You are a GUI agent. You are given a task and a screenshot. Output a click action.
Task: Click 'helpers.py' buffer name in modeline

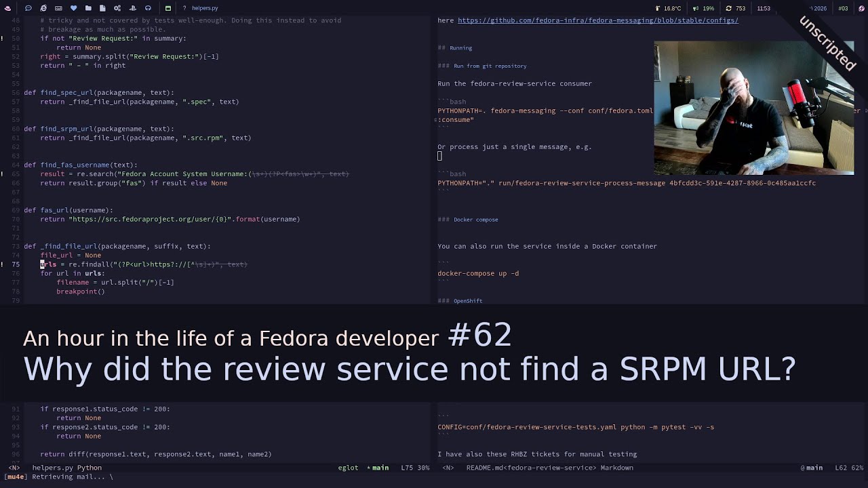tap(52, 468)
